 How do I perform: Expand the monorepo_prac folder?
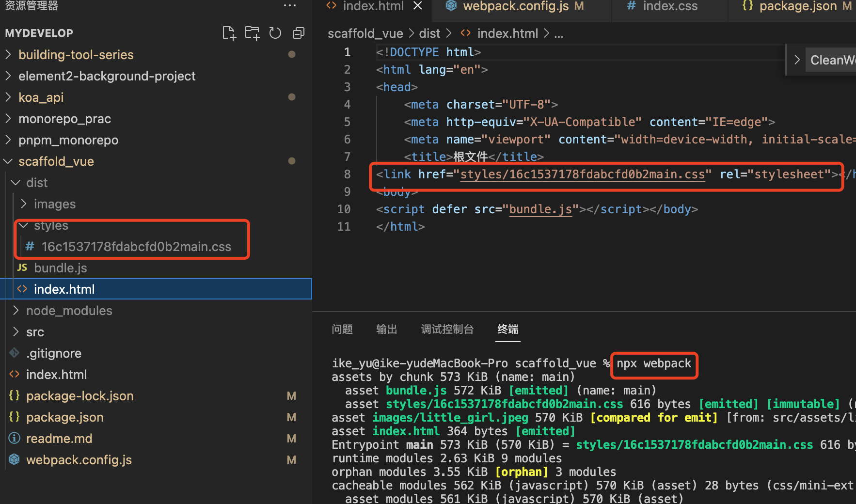[64, 119]
